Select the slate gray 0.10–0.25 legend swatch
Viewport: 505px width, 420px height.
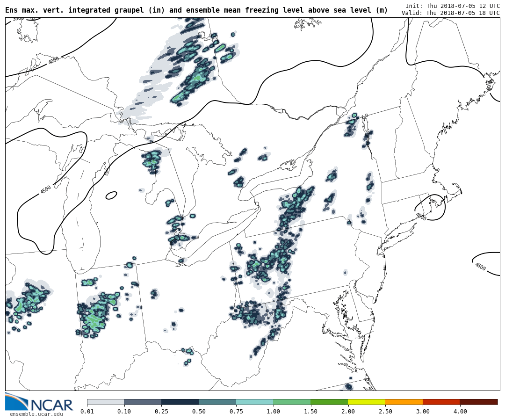(143, 402)
